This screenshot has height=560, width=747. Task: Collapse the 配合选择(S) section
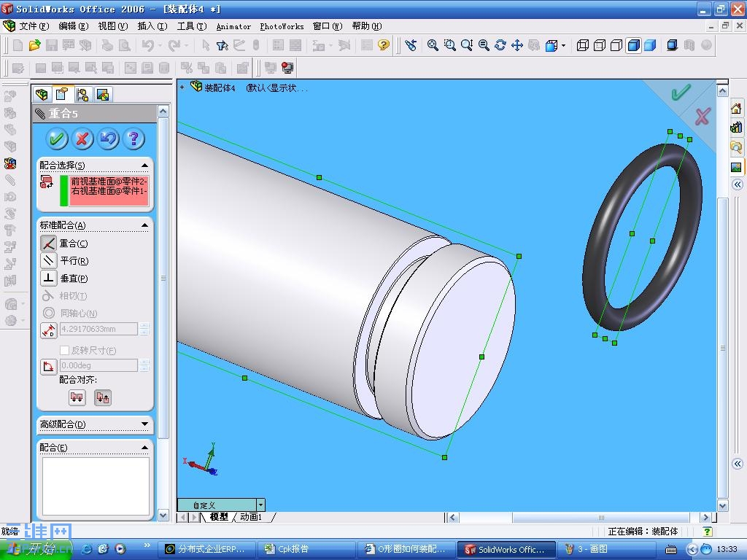[145, 166]
